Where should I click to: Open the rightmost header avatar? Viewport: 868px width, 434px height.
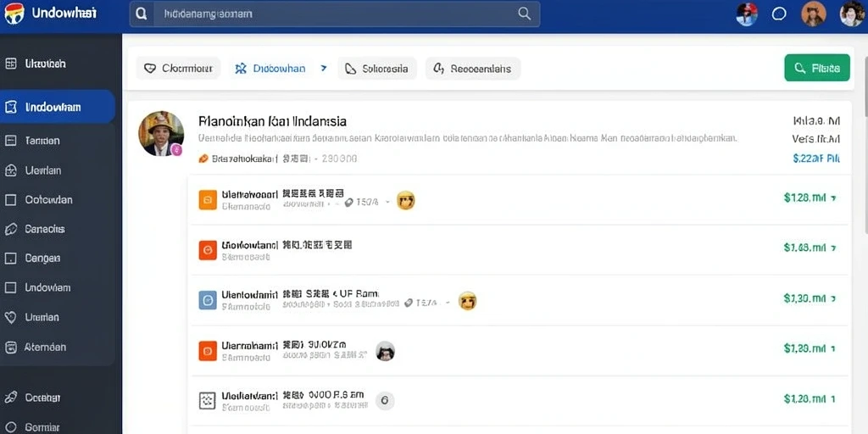point(852,14)
